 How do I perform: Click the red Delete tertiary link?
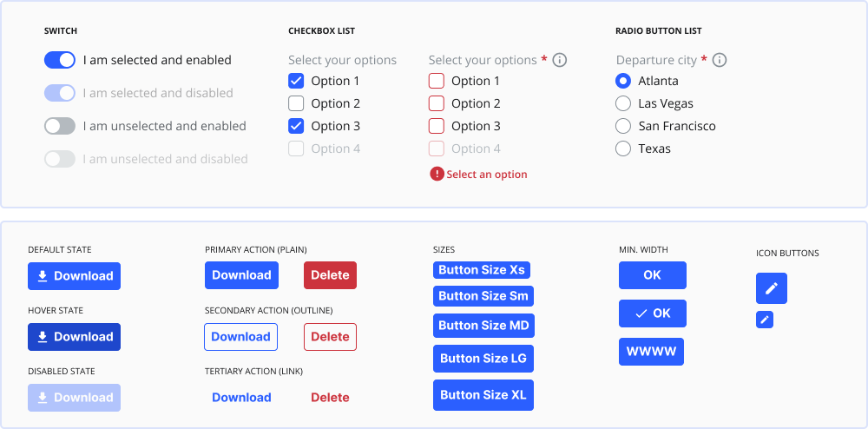pos(330,398)
